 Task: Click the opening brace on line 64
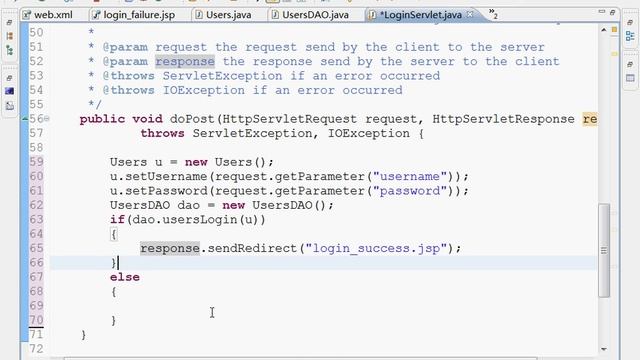click(x=114, y=234)
